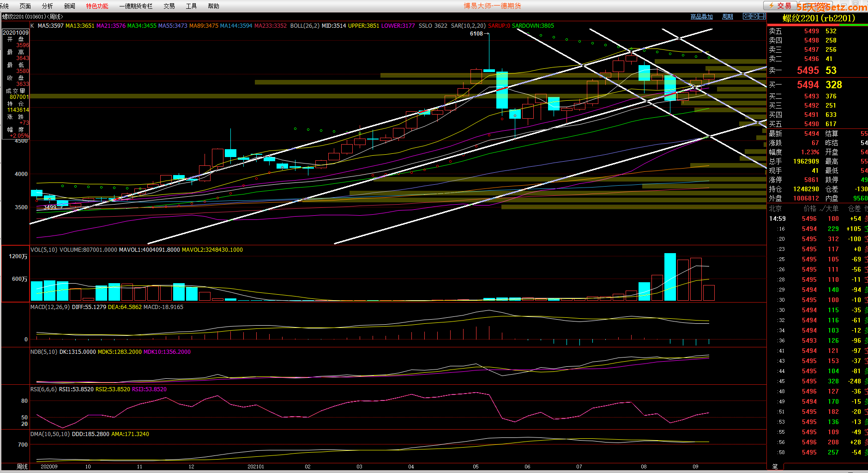868x473 pixels.
Task: Click the left arrow navigation icon
Action: [746, 16]
